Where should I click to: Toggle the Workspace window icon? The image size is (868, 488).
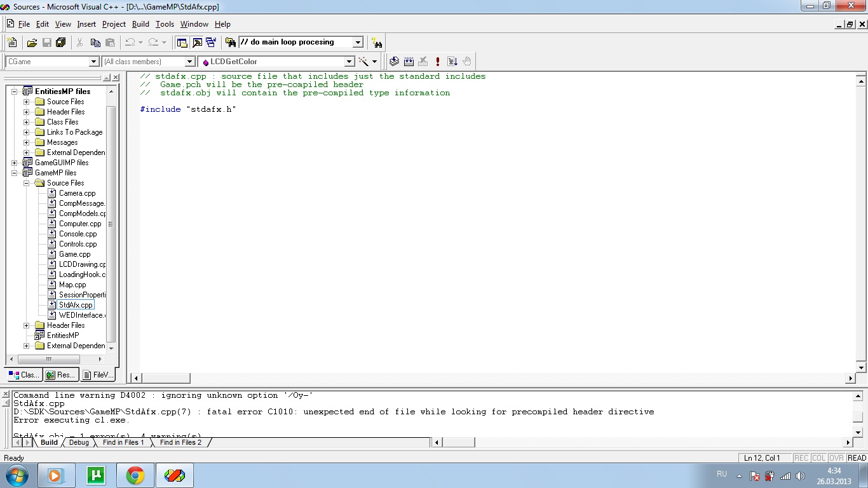[x=182, y=43]
